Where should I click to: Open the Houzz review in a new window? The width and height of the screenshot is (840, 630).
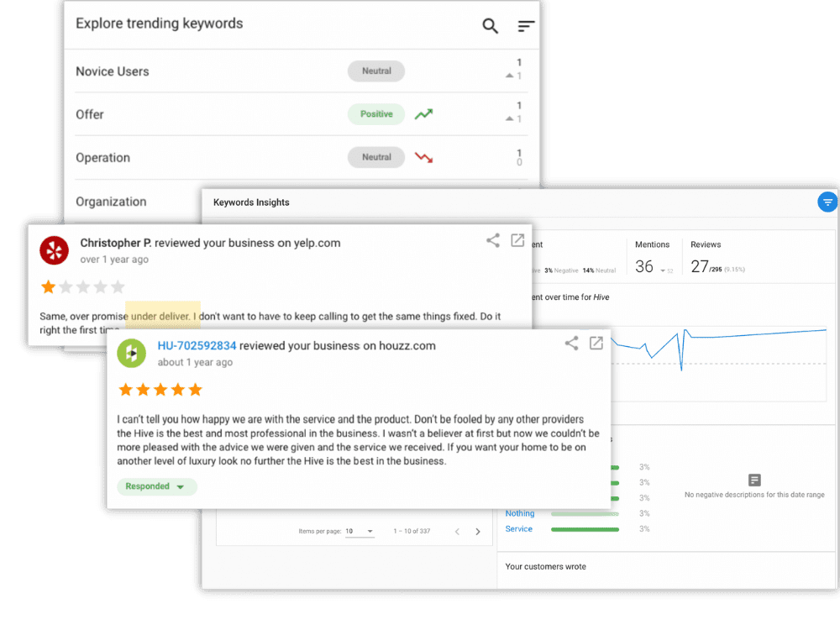596,343
